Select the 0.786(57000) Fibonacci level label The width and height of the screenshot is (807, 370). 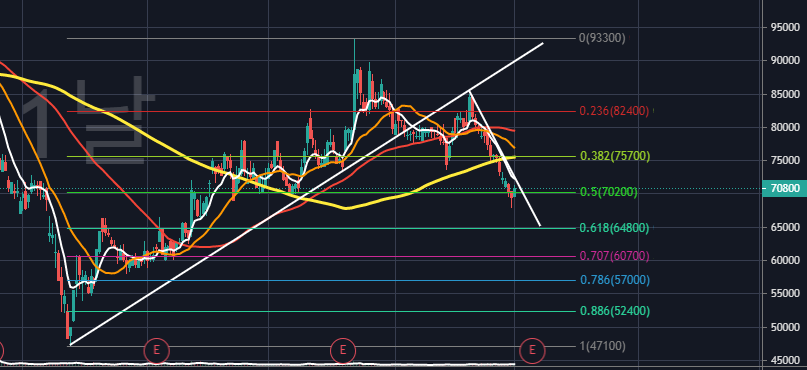click(x=615, y=280)
